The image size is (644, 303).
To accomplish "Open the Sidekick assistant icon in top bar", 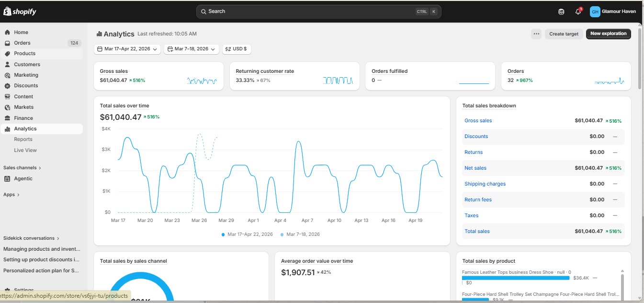I will pyautogui.click(x=561, y=12).
